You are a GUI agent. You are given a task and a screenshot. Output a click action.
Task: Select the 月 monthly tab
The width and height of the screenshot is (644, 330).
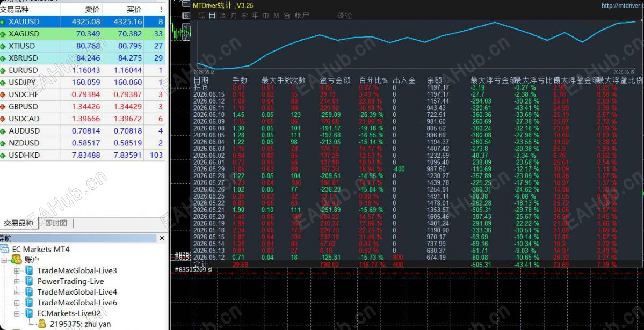click(234, 16)
